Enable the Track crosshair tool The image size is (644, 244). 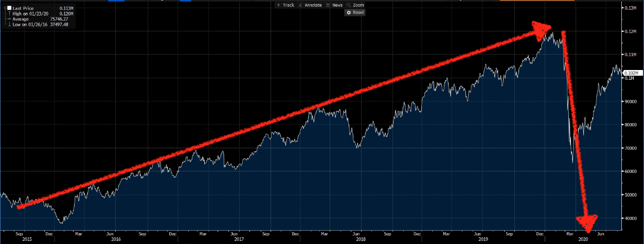point(284,5)
